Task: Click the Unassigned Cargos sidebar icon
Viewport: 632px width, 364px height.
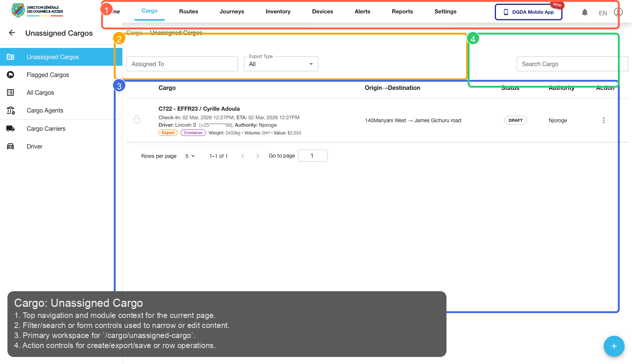Action: tap(10, 57)
